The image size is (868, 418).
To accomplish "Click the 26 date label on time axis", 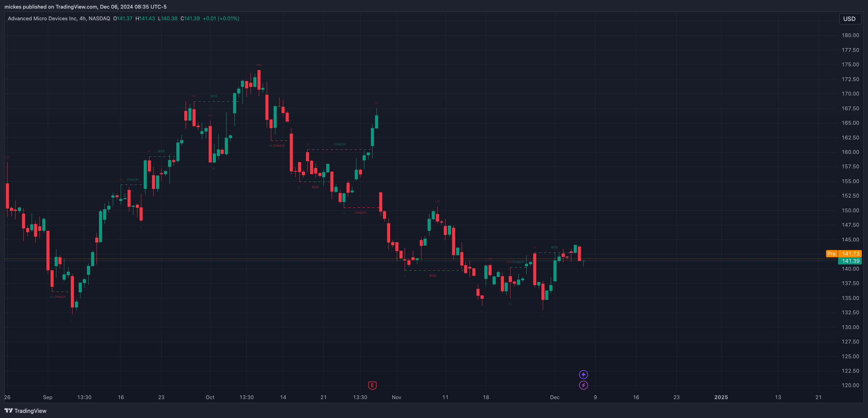I will [x=7, y=397].
